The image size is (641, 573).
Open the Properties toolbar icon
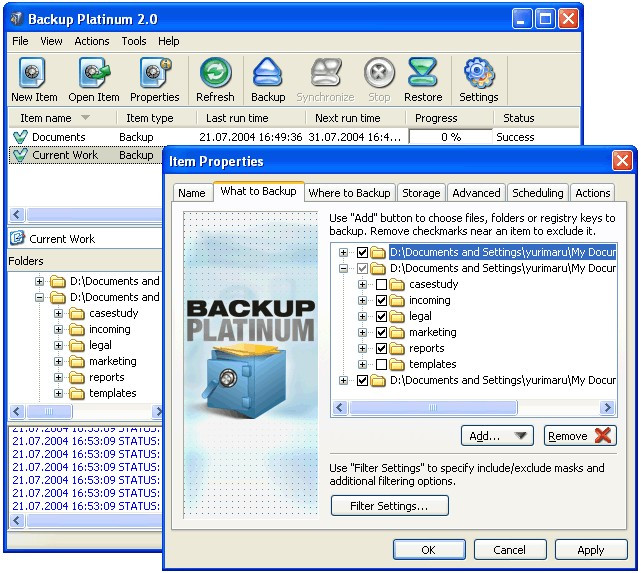[x=155, y=73]
